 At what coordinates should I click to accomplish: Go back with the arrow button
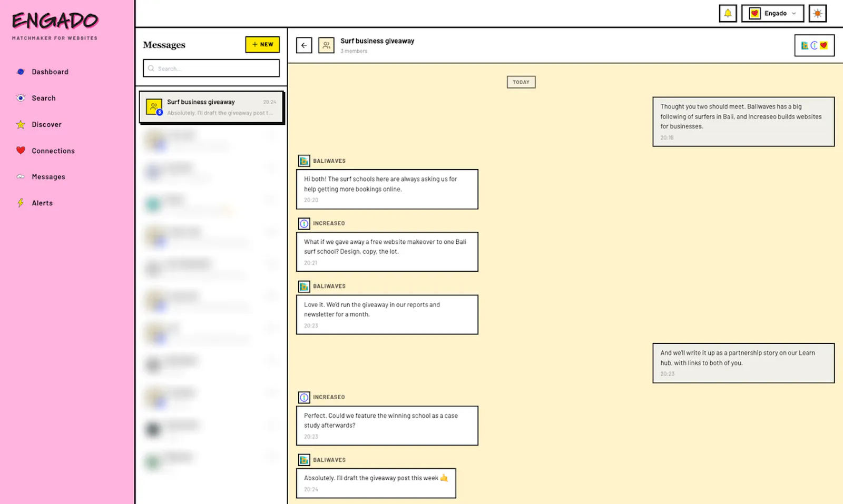click(x=304, y=45)
